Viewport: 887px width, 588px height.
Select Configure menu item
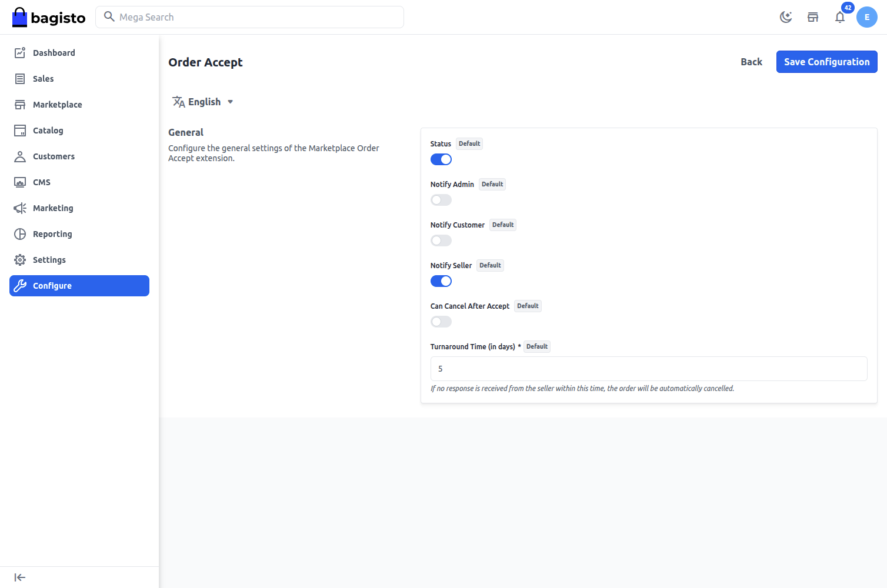79,286
